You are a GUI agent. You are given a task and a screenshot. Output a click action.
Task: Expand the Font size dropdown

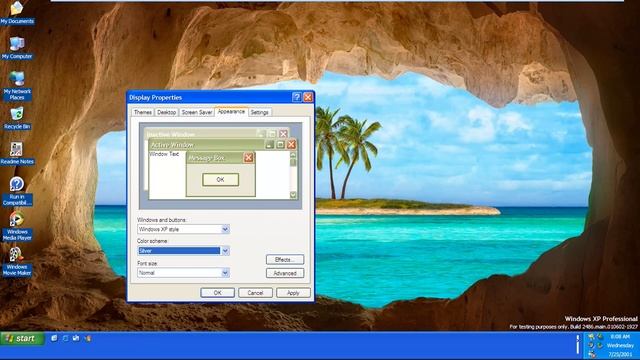pyautogui.click(x=225, y=273)
